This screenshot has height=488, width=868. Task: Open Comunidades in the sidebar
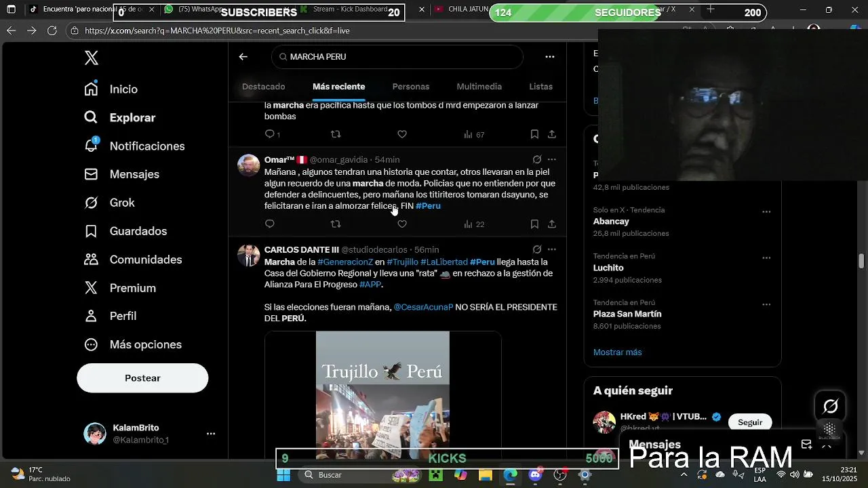pyautogui.click(x=133, y=260)
